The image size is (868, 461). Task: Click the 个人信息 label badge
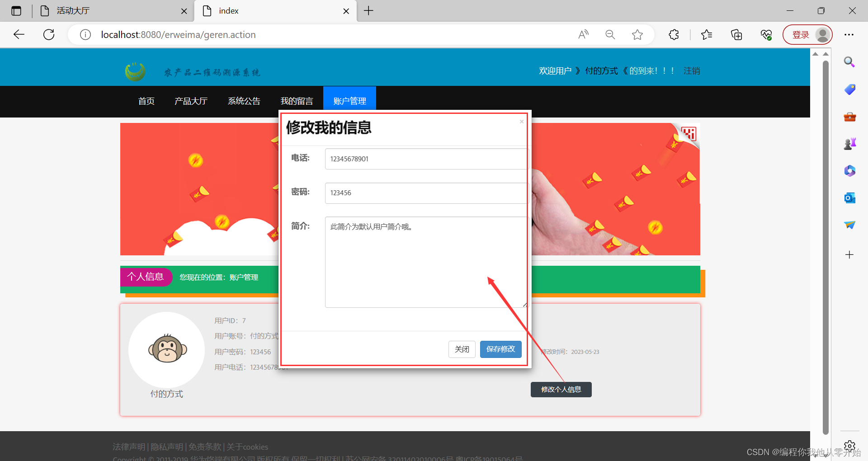click(146, 277)
